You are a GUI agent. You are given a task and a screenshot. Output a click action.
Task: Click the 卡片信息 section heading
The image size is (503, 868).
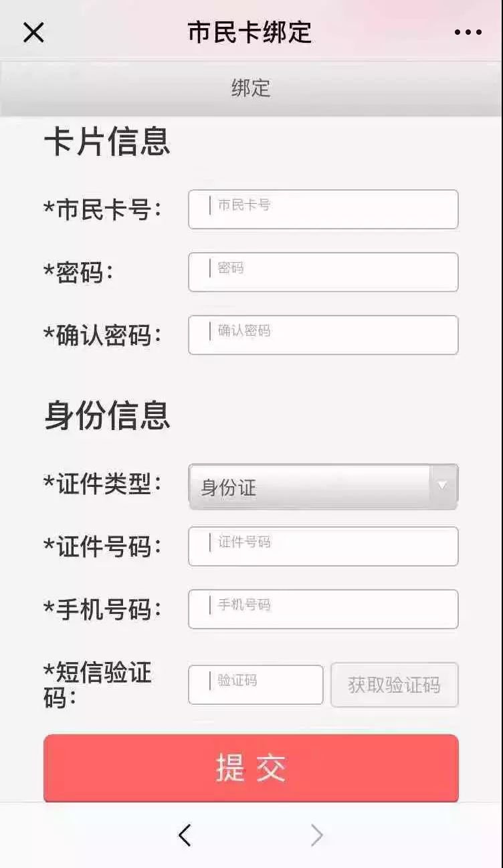(107, 142)
